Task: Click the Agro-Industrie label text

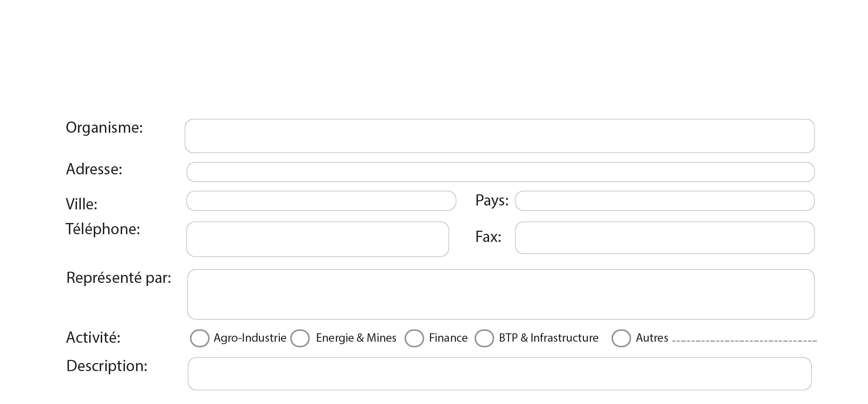Action: click(x=250, y=338)
